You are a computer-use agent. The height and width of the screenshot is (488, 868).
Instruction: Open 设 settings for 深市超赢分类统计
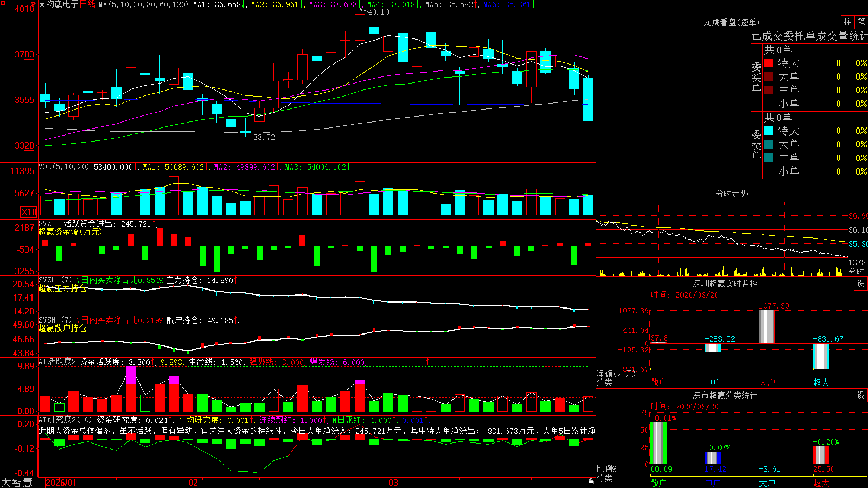pyautogui.click(x=861, y=395)
